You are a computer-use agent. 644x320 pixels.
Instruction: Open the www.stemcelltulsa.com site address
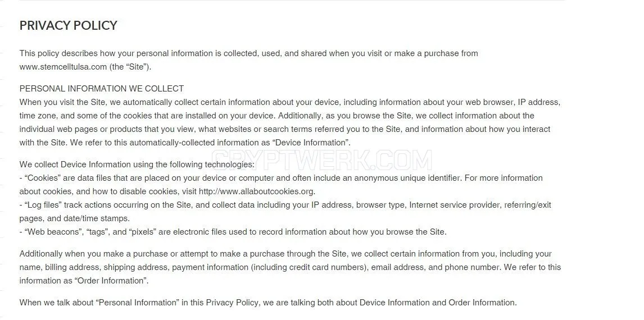pyautogui.click(x=63, y=67)
